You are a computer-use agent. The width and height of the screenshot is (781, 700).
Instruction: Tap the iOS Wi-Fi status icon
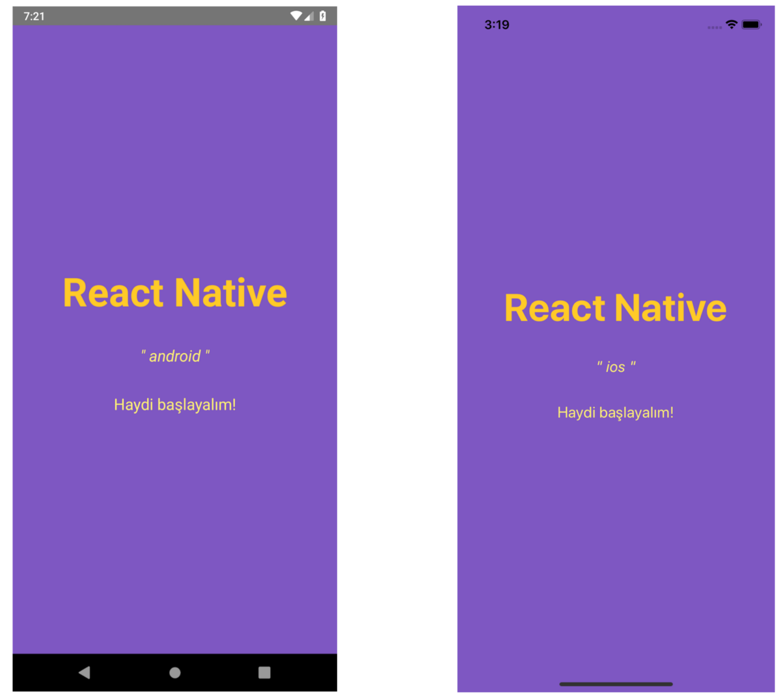tap(732, 25)
